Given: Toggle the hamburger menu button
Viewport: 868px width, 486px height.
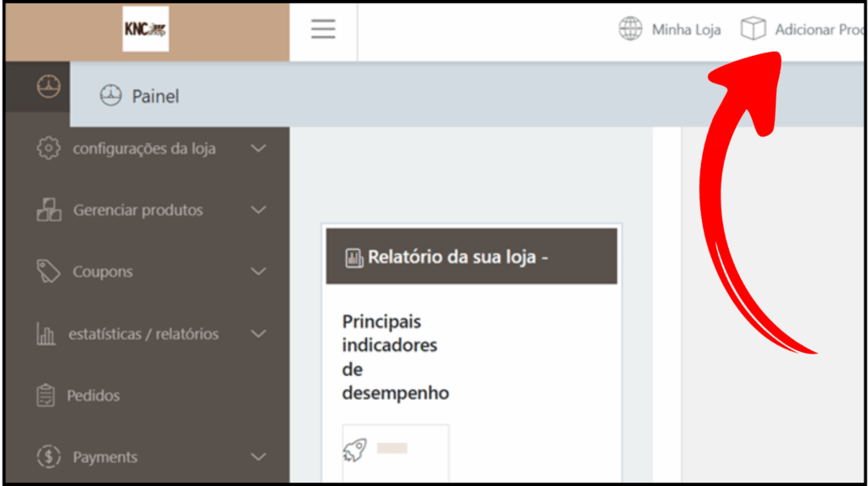Looking at the screenshot, I should (x=323, y=30).
